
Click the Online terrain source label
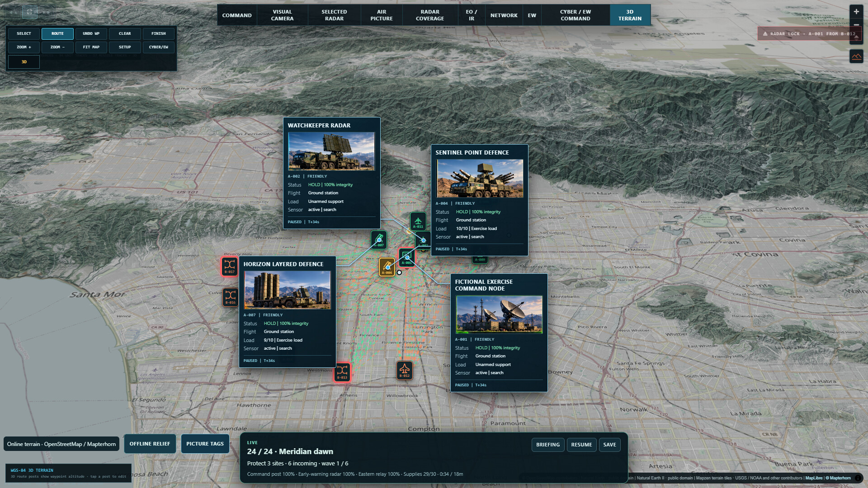[x=61, y=444]
